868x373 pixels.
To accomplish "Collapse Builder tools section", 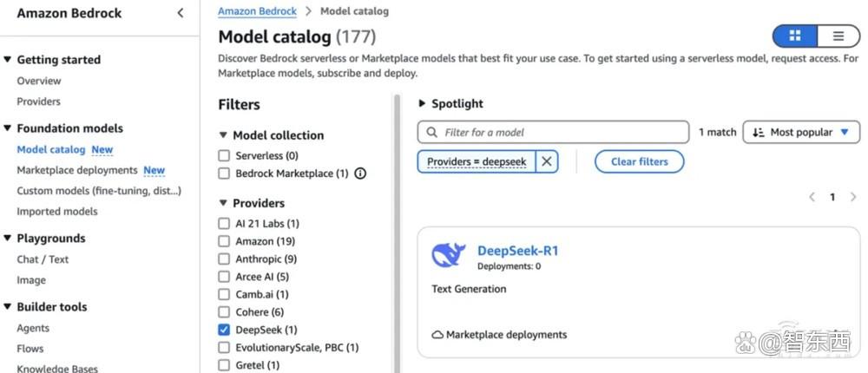I will (7, 307).
